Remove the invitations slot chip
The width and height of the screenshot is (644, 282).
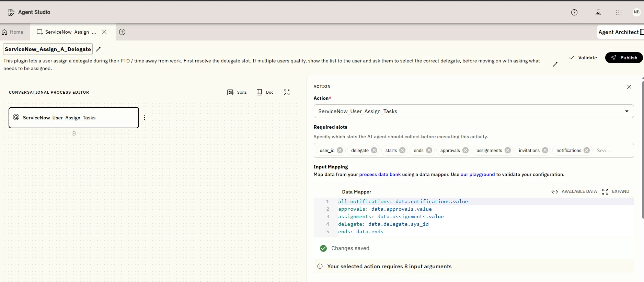(x=545, y=150)
